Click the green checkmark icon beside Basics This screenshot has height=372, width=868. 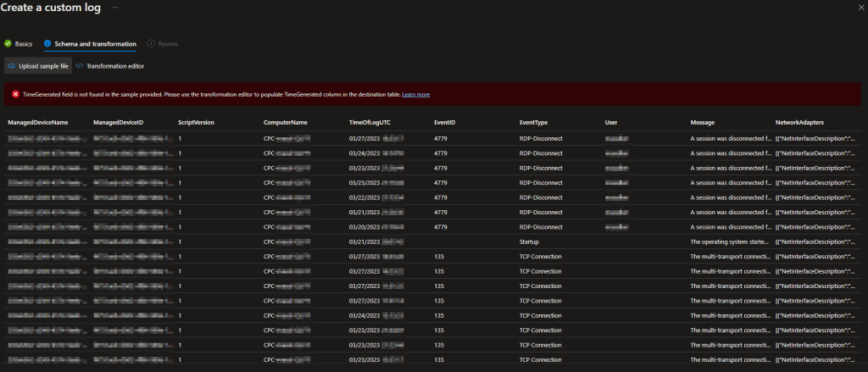pos(8,43)
